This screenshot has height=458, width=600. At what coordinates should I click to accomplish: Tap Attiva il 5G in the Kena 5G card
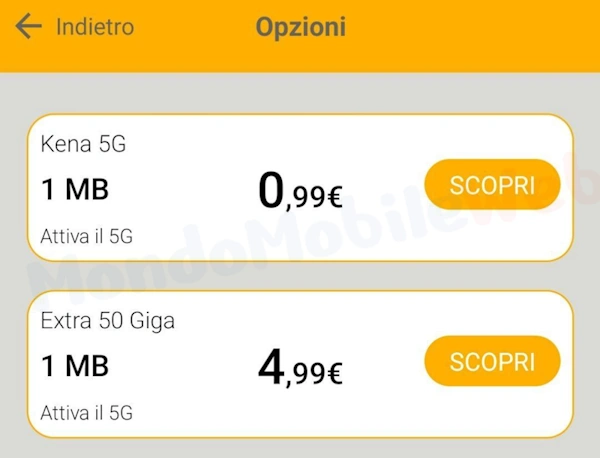coord(87,237)
